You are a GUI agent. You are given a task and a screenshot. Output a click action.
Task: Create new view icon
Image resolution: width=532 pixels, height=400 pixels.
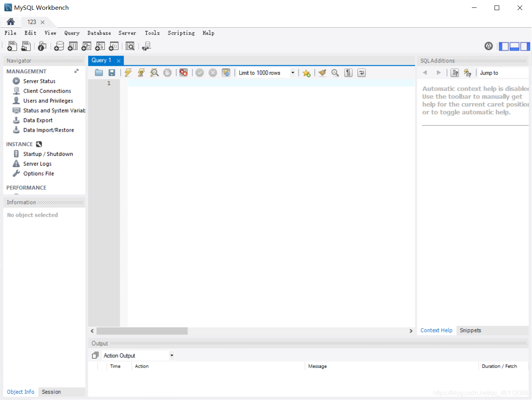tap(86, 46)
